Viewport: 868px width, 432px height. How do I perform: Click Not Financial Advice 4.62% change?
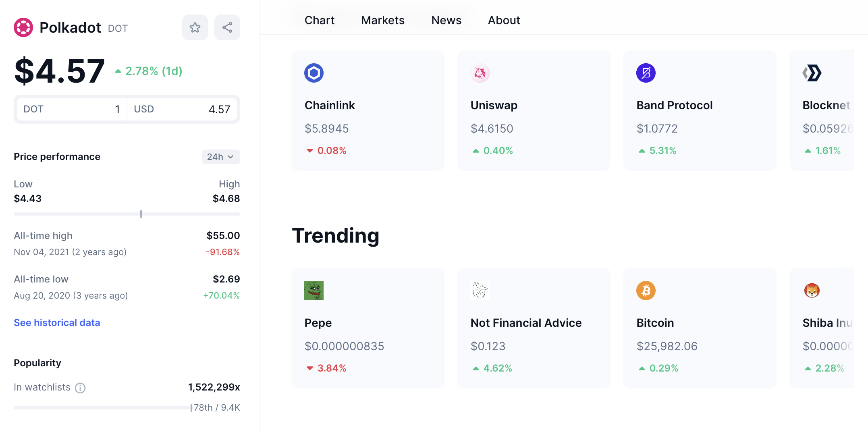click(492, 368)
